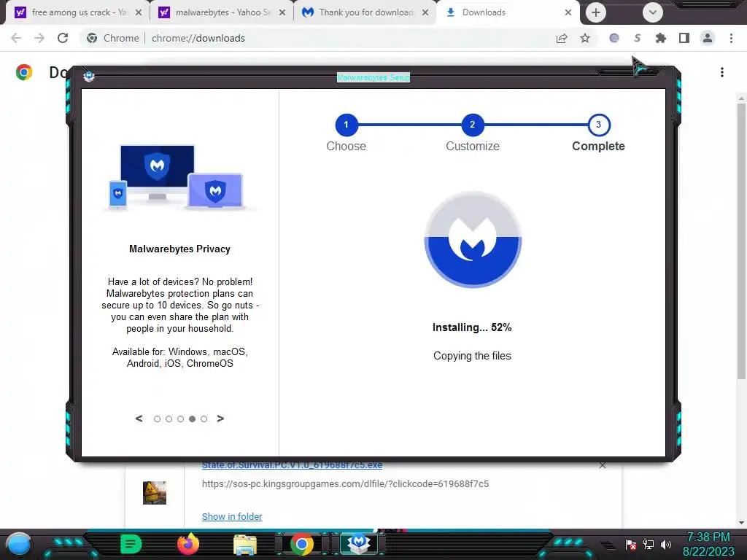Image resolution: width=747 pixels, height=560 pixels.
Task: Open the volume tray icon
Action: point(666,544)
